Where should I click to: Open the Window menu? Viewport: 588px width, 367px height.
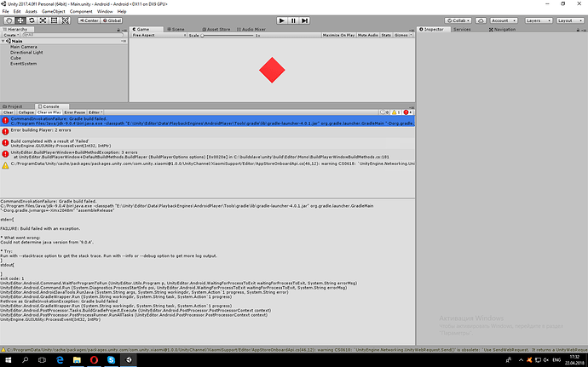coord(105,11)
